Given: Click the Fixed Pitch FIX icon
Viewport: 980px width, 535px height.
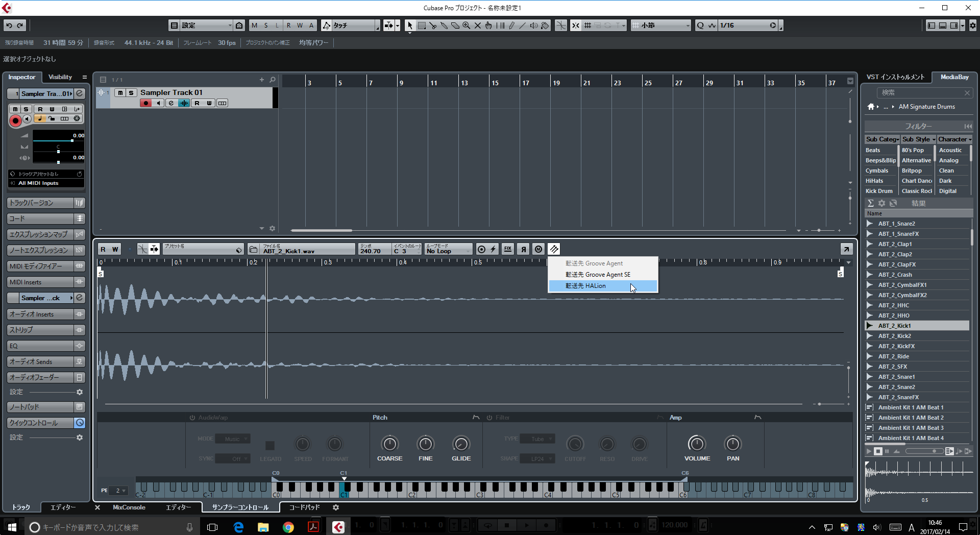Looking at the screenshot, I should pyautogui.click(x=508, y=249).
